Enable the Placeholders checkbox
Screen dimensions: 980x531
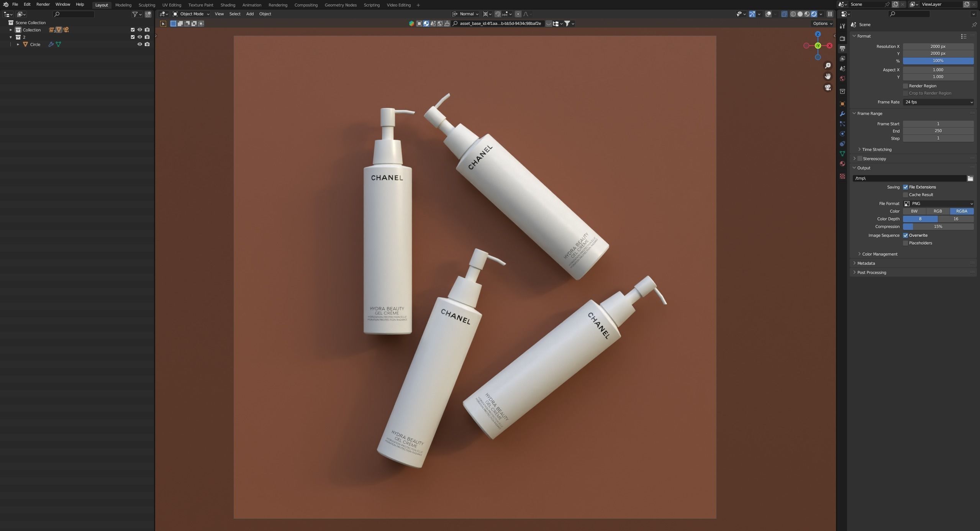[905, 243]
